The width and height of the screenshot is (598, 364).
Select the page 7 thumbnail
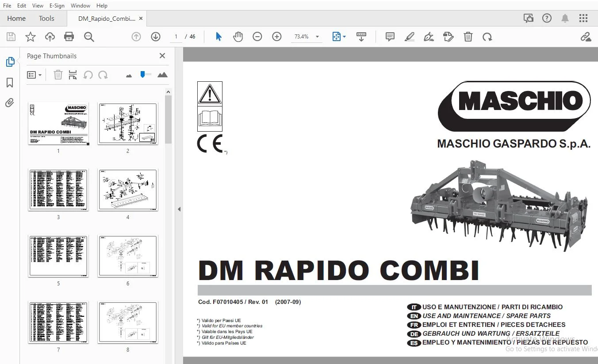[x=58, y=322]
